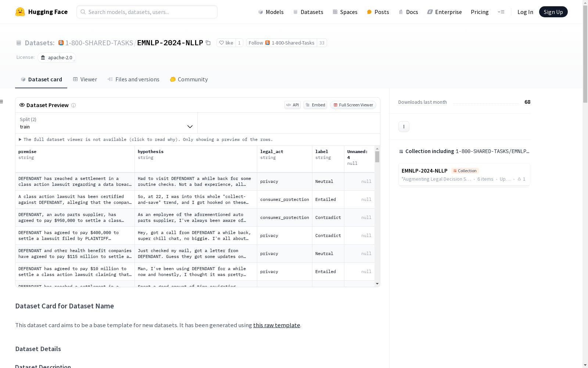Image resolution: width=588 pixels, height=368 pixels.
Task: Open the apache-2.0 license tag
Action: (x=57, y=57)
